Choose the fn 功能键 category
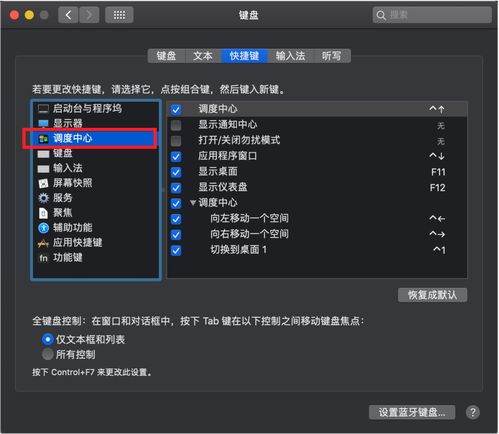The height and width of the screenshot is (434, 499). pyautogui.click(x=61, y=258)
